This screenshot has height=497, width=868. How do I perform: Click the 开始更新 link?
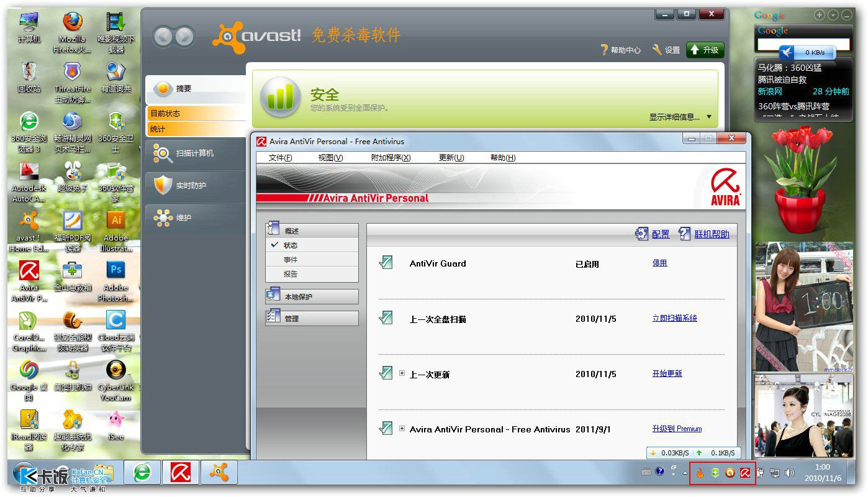[667, 373]
